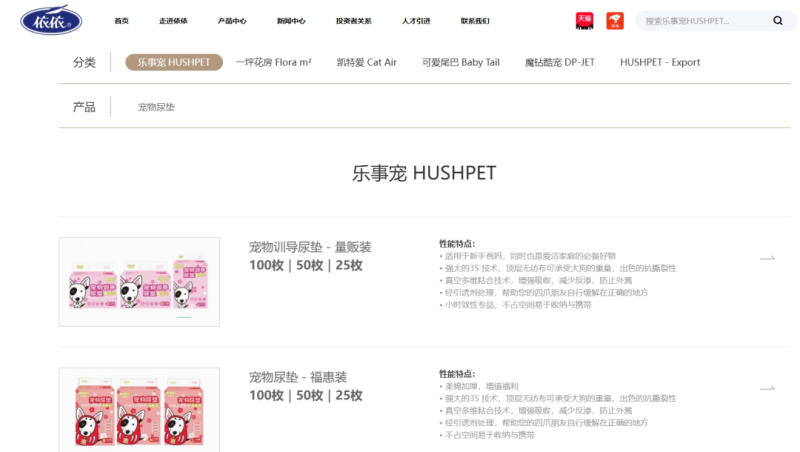Select 宠物尿垫 product filter

pyautogui.click(x=156, y=107)
